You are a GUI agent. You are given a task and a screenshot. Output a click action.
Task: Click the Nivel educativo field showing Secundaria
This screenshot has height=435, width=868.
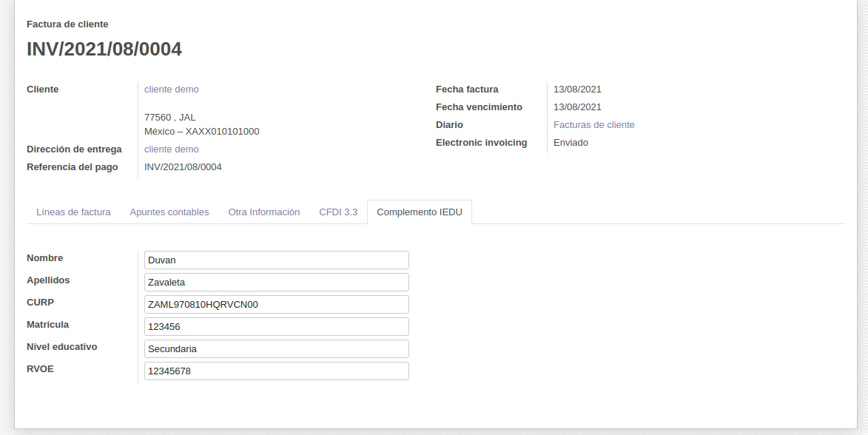pos(276,349)
